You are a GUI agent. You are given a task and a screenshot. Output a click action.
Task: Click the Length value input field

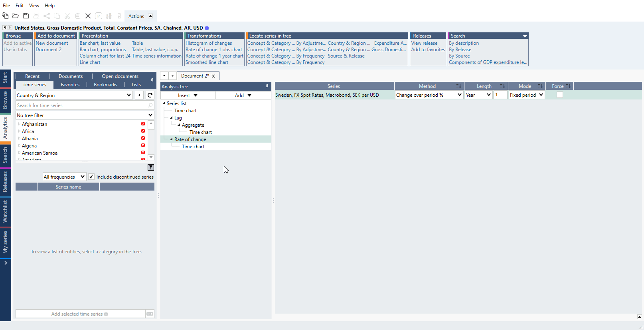pyautogui.click(x=500, y=95)
